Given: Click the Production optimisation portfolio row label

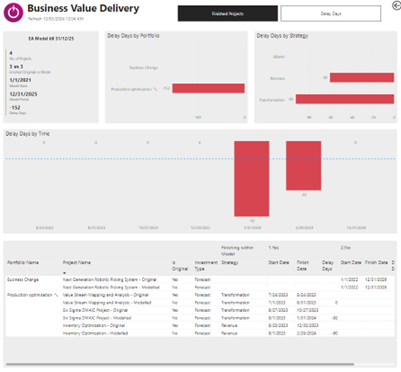Looking at the screenshot, I should tap(32, 295).
